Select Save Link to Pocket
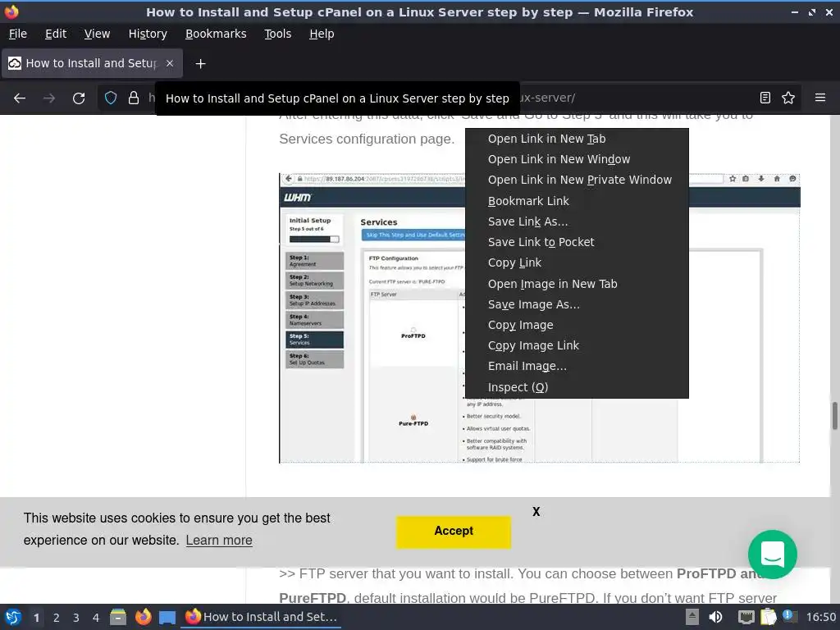 tap(577, 242)
